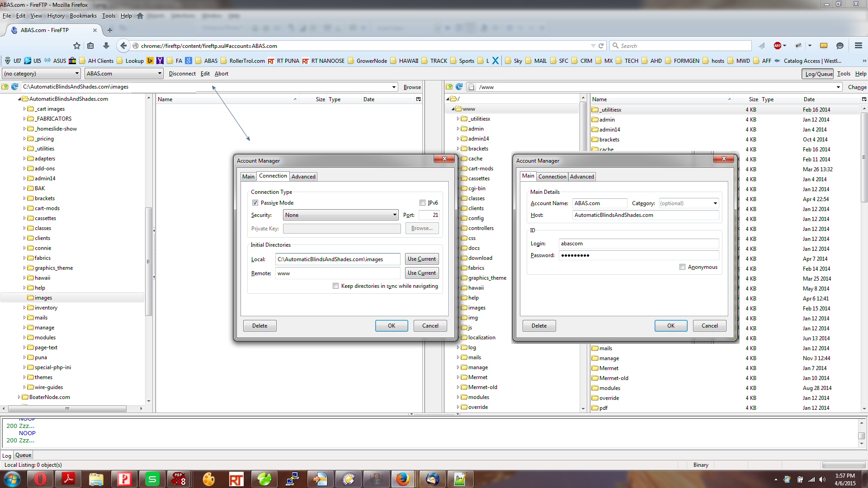Uncheck Passive Mode checkbox

point(255,203)
